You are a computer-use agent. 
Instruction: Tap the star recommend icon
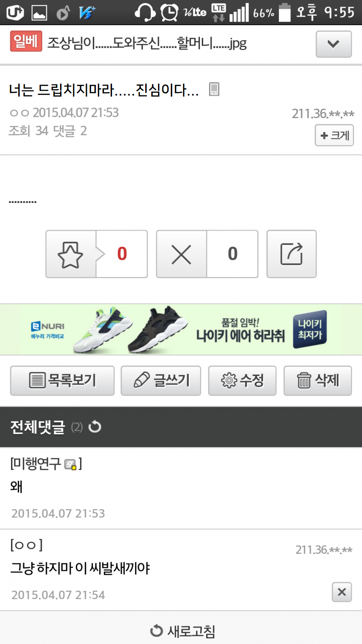pos(71,254)
